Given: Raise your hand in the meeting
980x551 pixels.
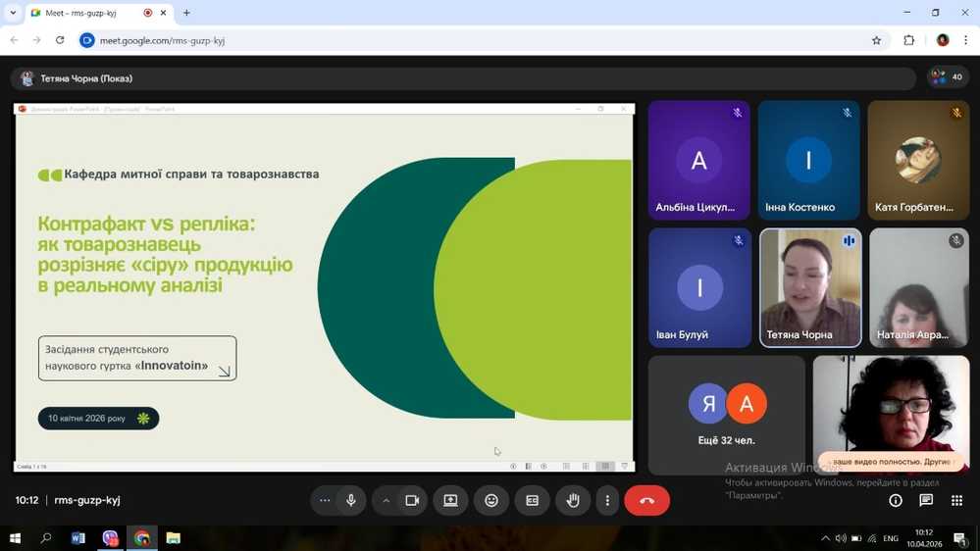Looking at the screenshot, I should (x=573, y=500).
